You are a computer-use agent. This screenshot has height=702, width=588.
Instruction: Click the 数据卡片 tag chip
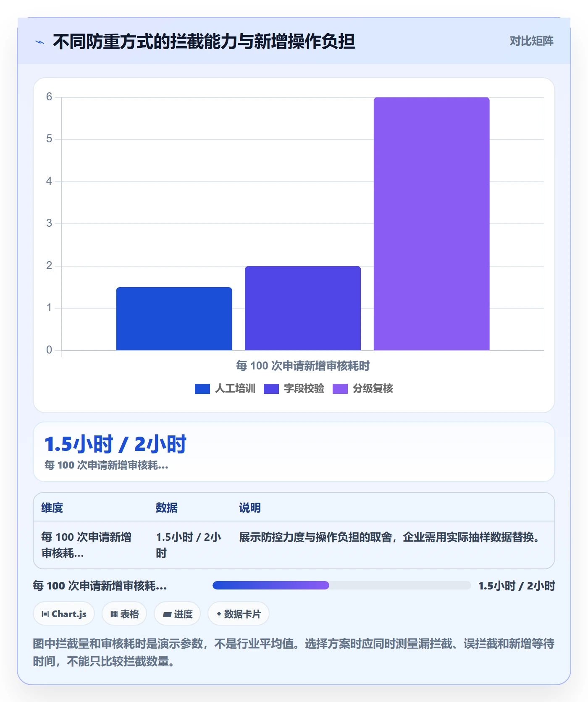[x=239, y=614]
